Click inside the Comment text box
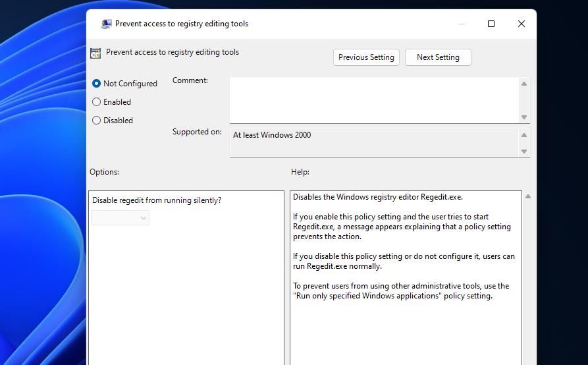 (374, 99)
